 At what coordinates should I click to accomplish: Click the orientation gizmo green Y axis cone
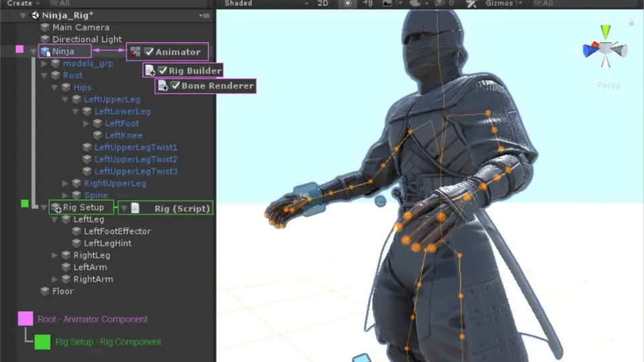point(605,32)
